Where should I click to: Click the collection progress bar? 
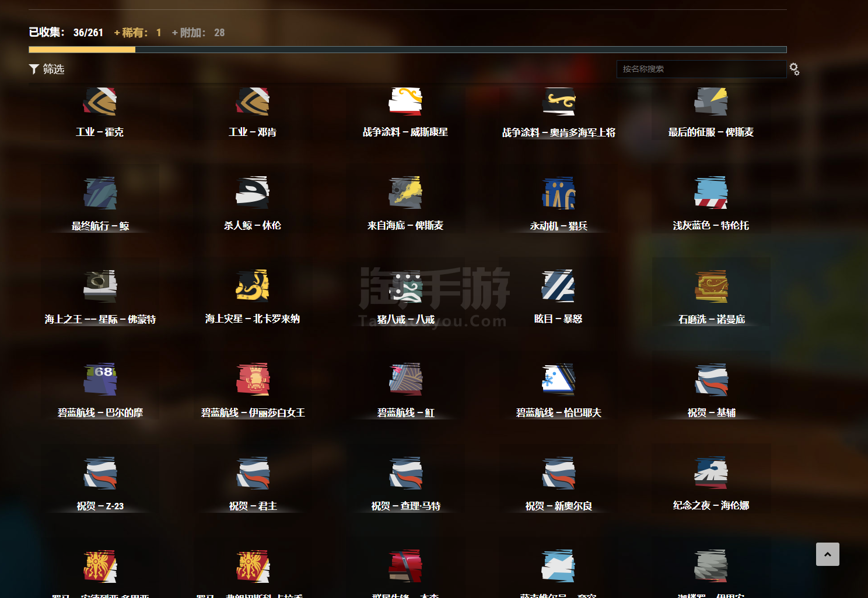[x=407, y=50]
